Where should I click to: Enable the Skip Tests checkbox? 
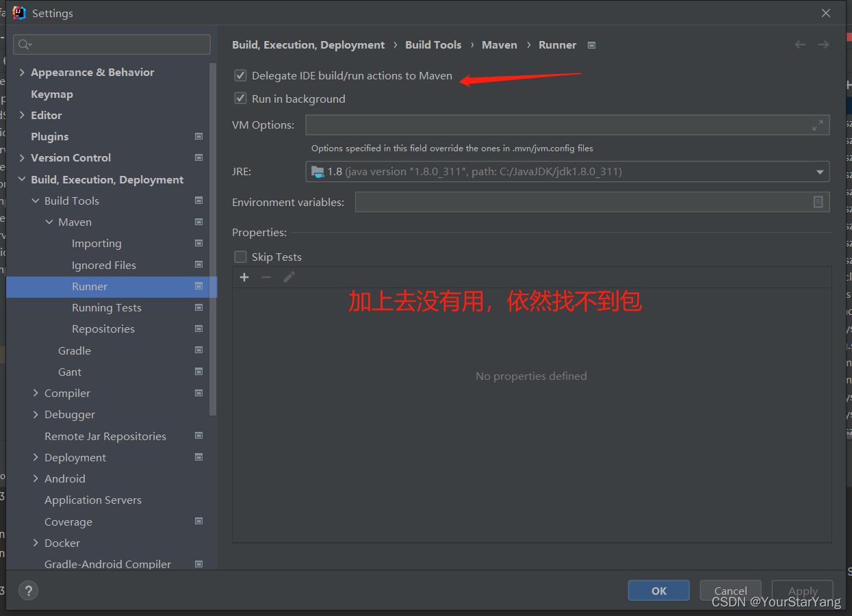(x=240, y=257)
